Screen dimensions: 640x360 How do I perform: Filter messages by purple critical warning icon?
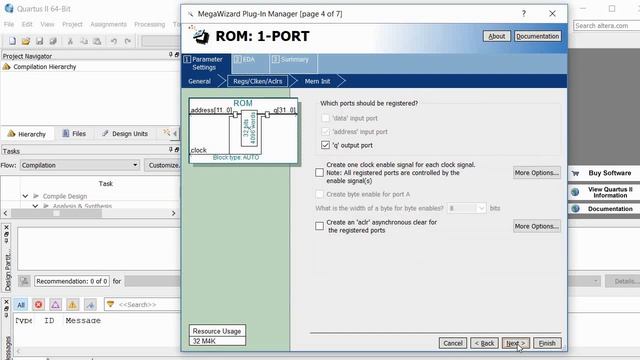coord(56,304)
